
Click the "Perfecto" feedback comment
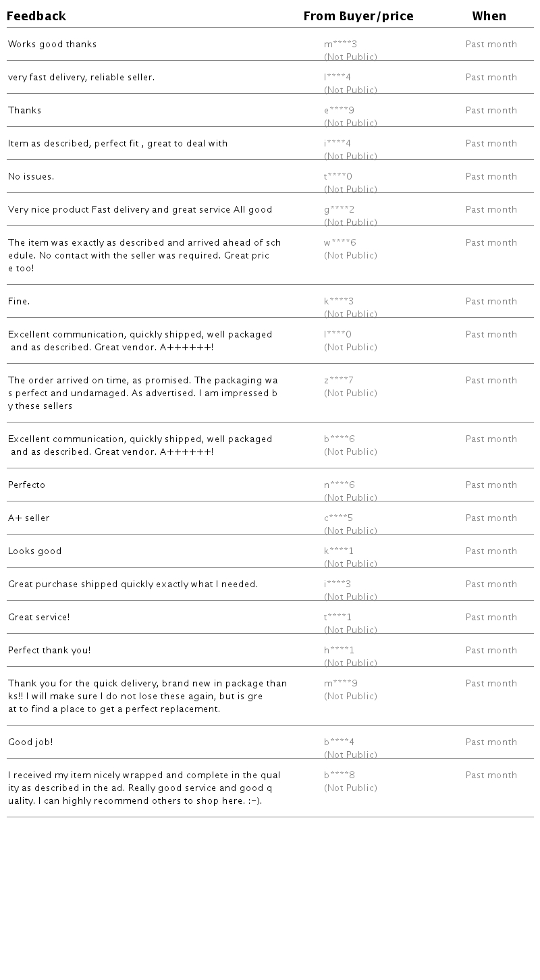(26, 485)
